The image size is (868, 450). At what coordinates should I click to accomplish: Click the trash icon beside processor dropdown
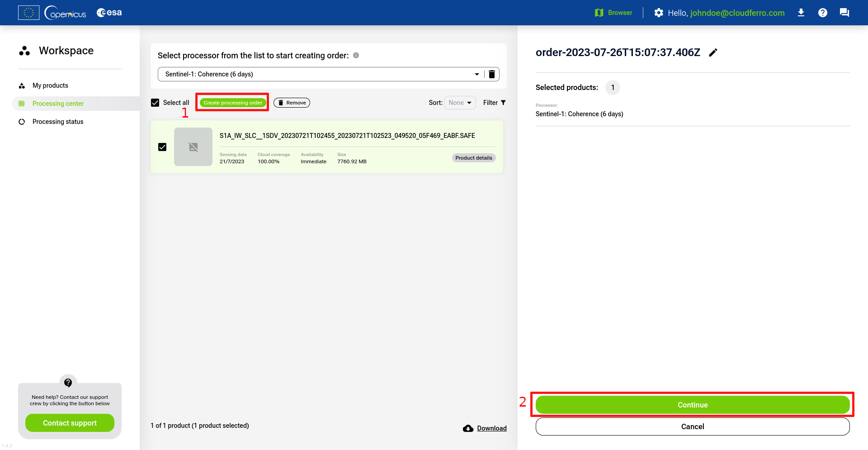(492, 74)
